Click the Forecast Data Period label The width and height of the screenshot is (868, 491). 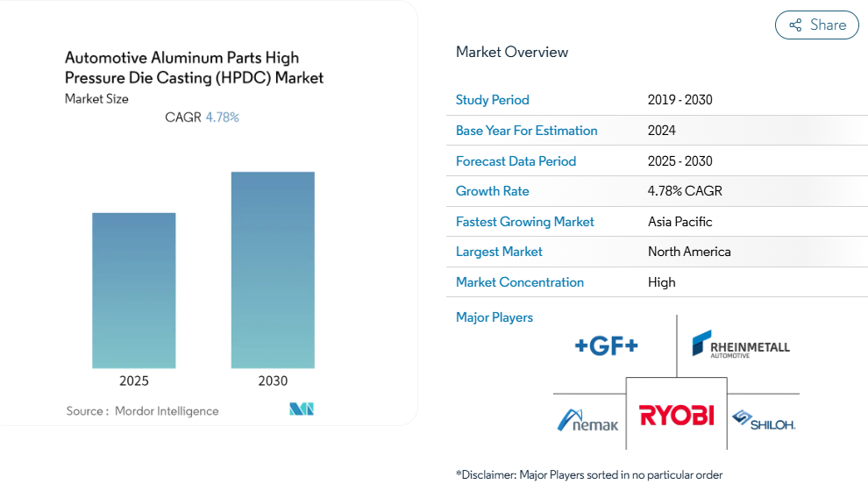coord(516,161)
